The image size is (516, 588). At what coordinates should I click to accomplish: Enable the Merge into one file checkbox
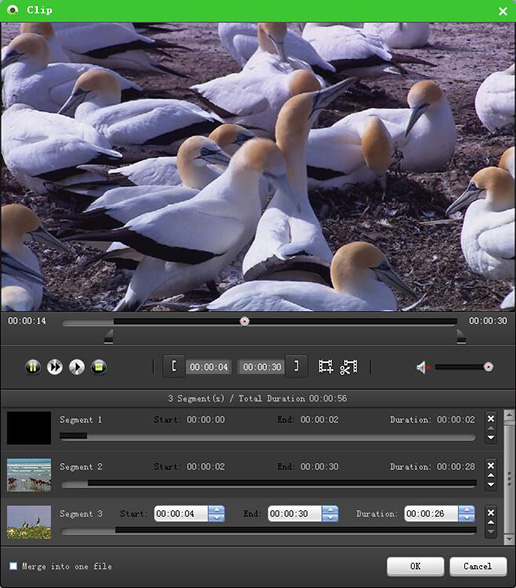(13, 566)
